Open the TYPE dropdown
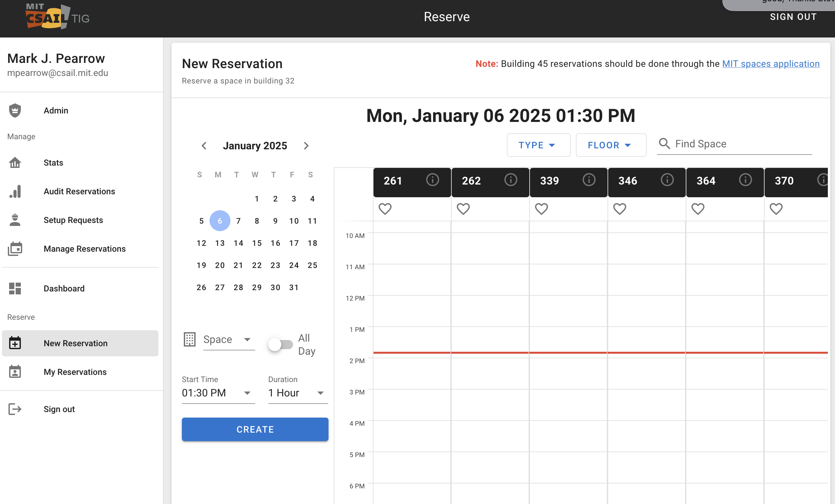This screenshot has width=835, height=504. tap(538, 145)
